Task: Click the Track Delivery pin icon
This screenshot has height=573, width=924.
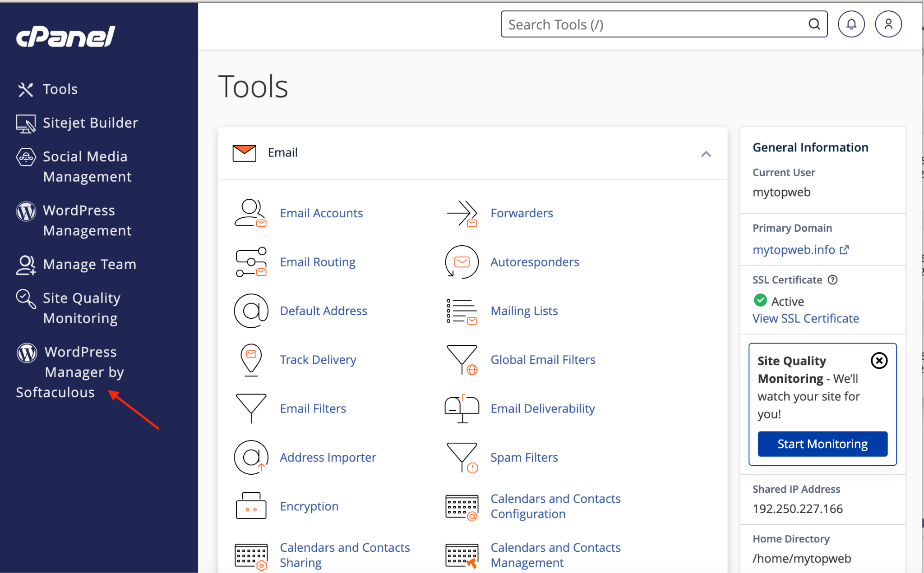Action: (x=251, y=360)
